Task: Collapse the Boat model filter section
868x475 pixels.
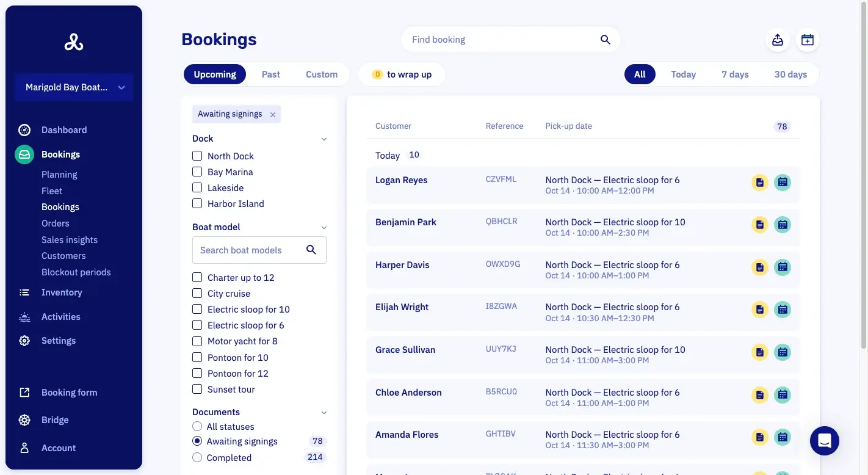Action: click(324, 227)
